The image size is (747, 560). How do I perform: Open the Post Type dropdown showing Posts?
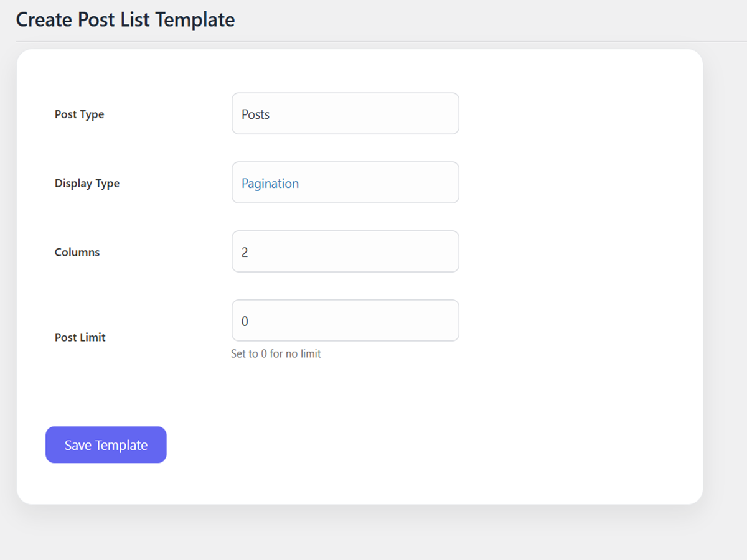click(x=345, y=113)
